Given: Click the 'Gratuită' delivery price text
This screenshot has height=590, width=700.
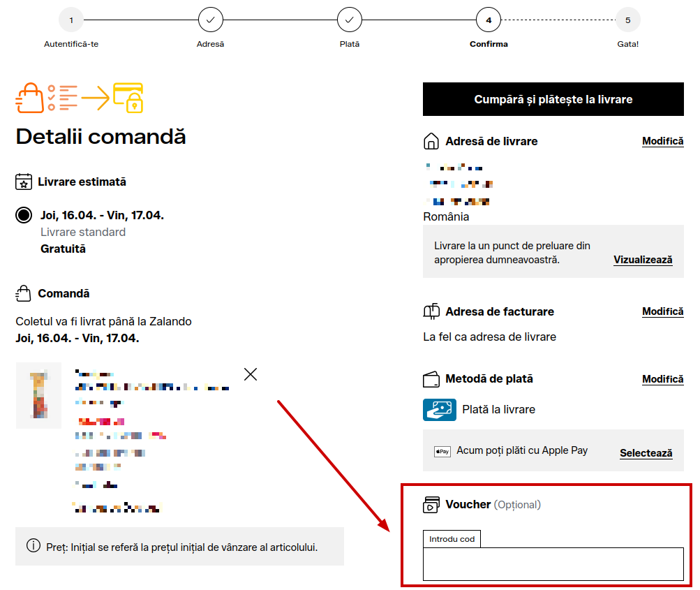Looking at the screenshot, I should point(63,249).
